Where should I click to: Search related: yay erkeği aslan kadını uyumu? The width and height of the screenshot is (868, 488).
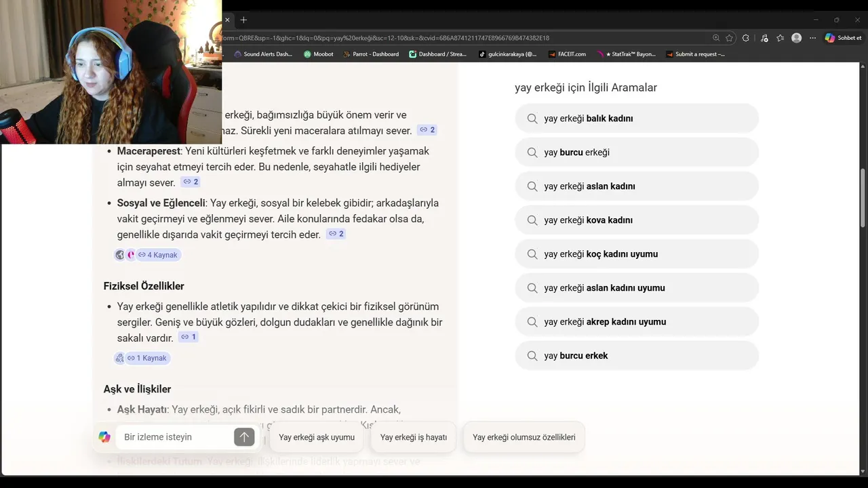637,288
